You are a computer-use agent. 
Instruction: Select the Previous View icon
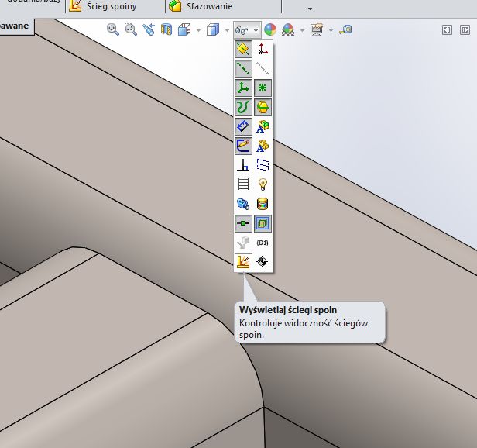[x=147, y=29]
